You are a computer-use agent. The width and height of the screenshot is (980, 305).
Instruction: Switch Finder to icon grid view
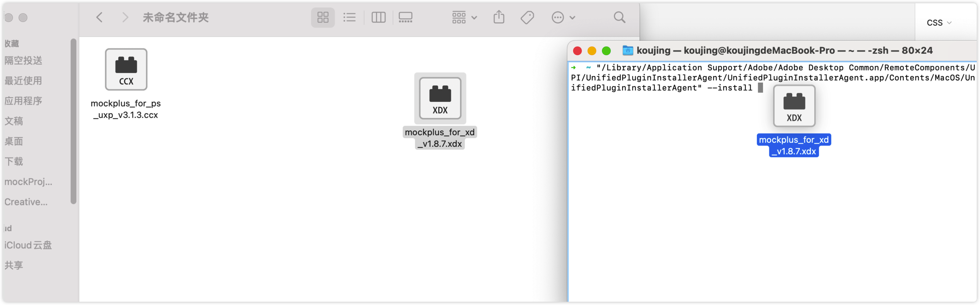(x=323, y=17)
